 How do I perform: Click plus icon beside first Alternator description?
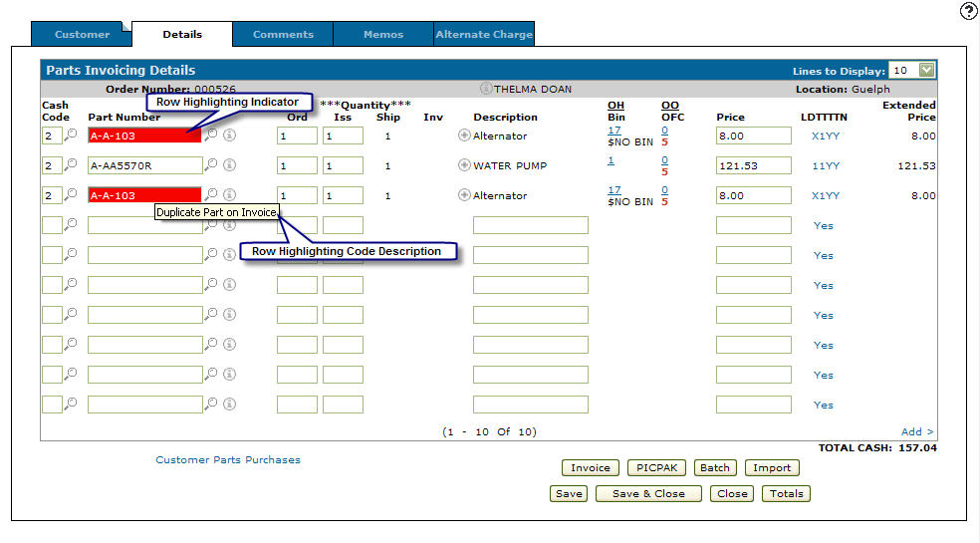[x=464, y=136]
